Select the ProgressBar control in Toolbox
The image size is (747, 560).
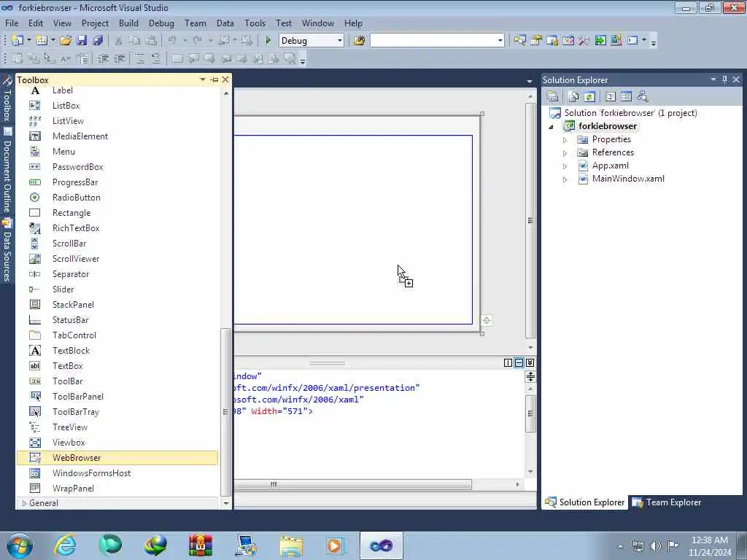point(117,182)
